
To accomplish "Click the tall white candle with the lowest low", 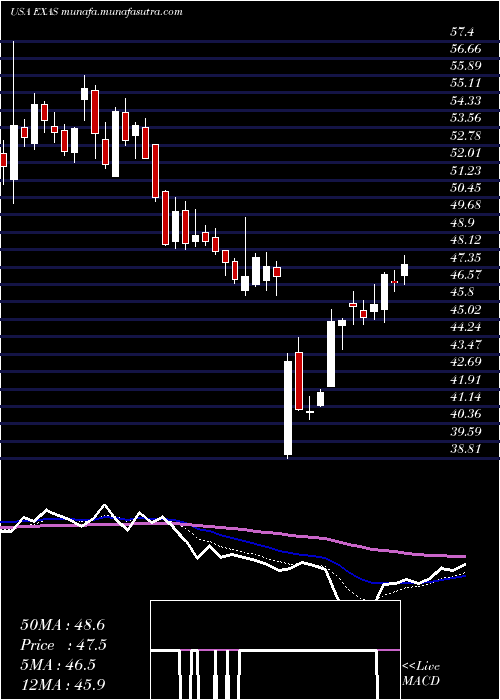I will click(x=288, y=405).
